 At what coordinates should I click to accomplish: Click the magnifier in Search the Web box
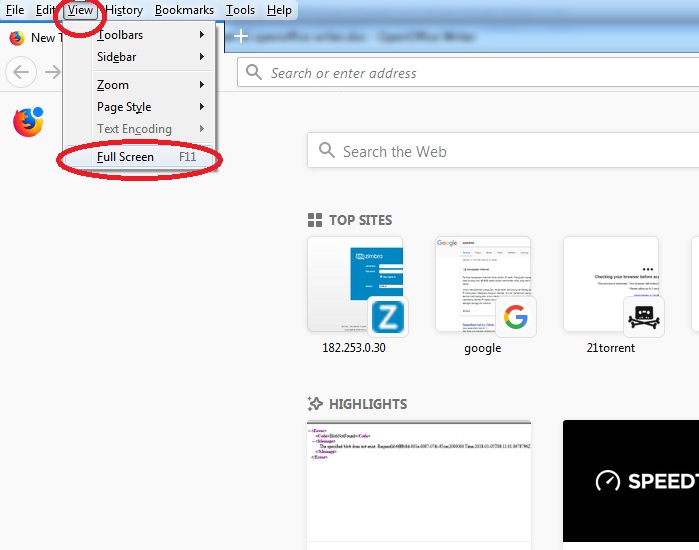327,151
